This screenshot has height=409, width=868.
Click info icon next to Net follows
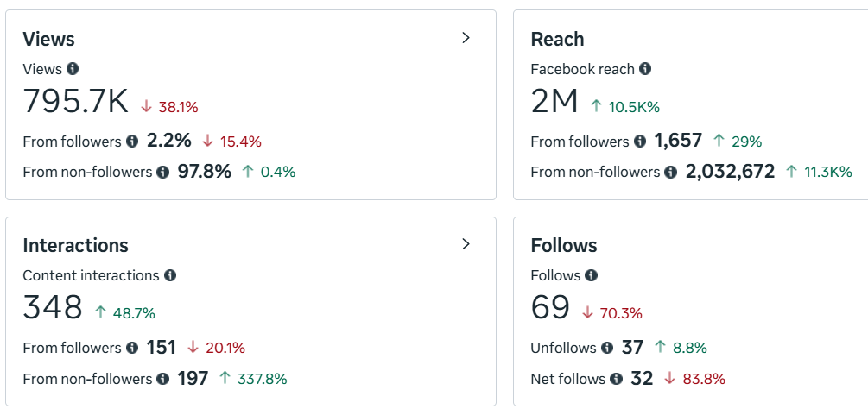coord(616,378)
